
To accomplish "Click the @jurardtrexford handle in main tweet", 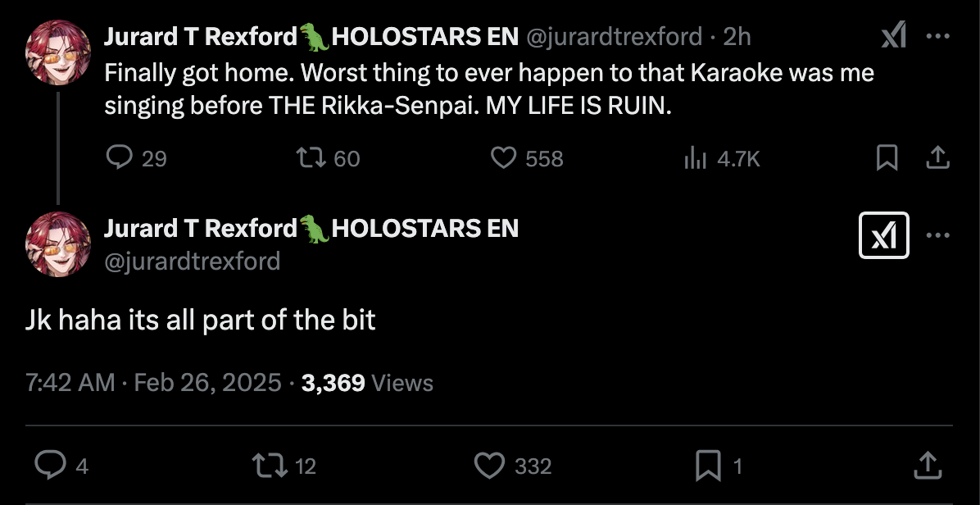I will [x=192, y=261].
